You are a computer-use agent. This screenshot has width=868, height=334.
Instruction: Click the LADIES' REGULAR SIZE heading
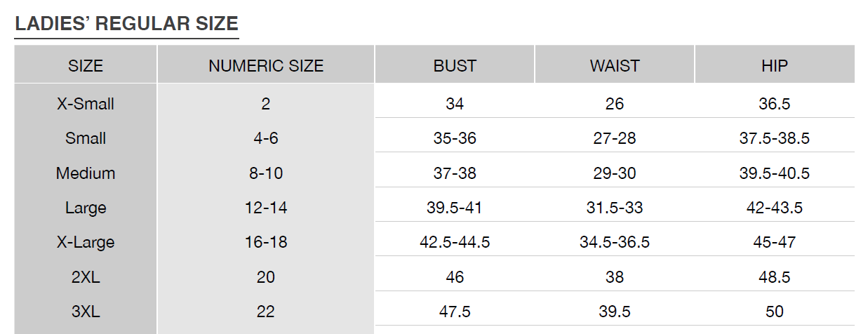click(x=126, y=23)
